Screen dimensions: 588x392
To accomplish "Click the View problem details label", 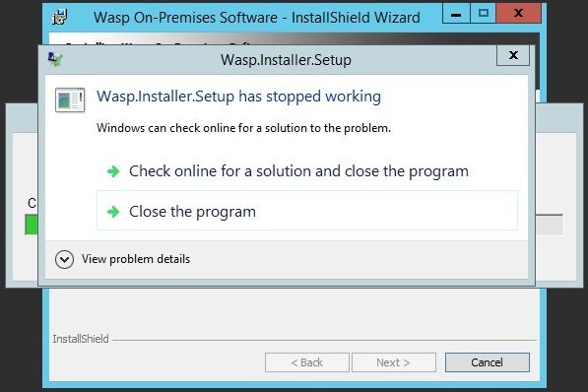I will 136,259.
